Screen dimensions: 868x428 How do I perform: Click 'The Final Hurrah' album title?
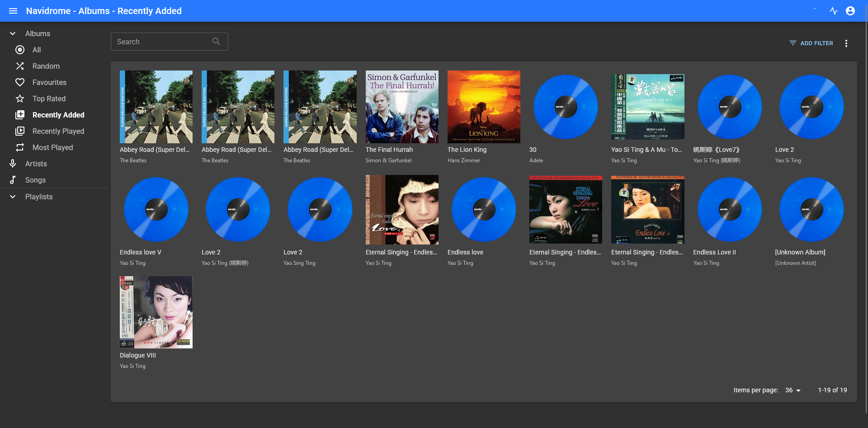coord(389,150)
